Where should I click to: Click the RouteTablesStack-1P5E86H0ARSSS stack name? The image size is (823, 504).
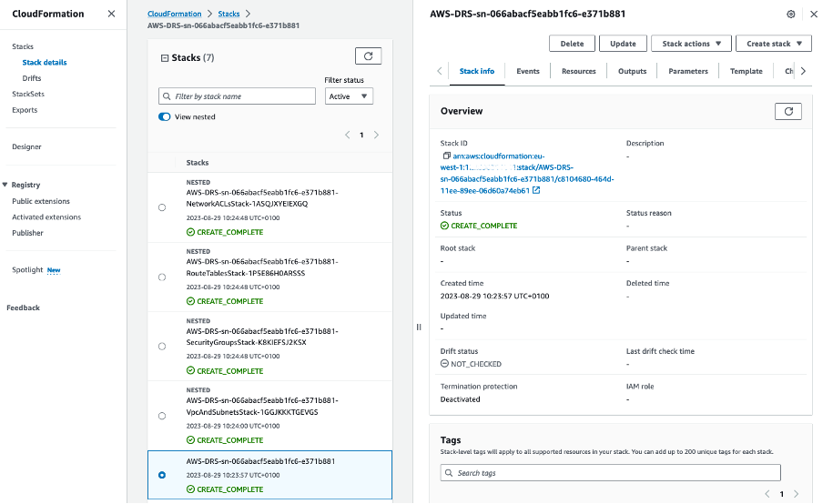[262, 267]
